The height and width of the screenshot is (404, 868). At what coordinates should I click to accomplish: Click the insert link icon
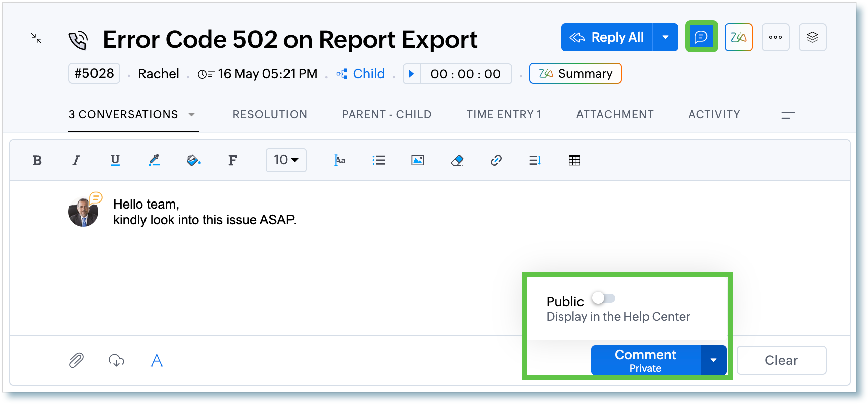click(496, 160)
